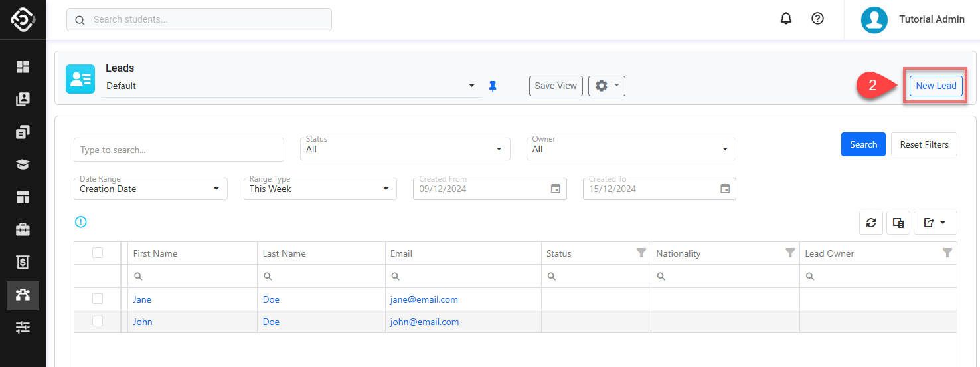This screenshot has height=367, width=980.
Task: Open the gear settings dropdown menu
Action: coord(606,86)
